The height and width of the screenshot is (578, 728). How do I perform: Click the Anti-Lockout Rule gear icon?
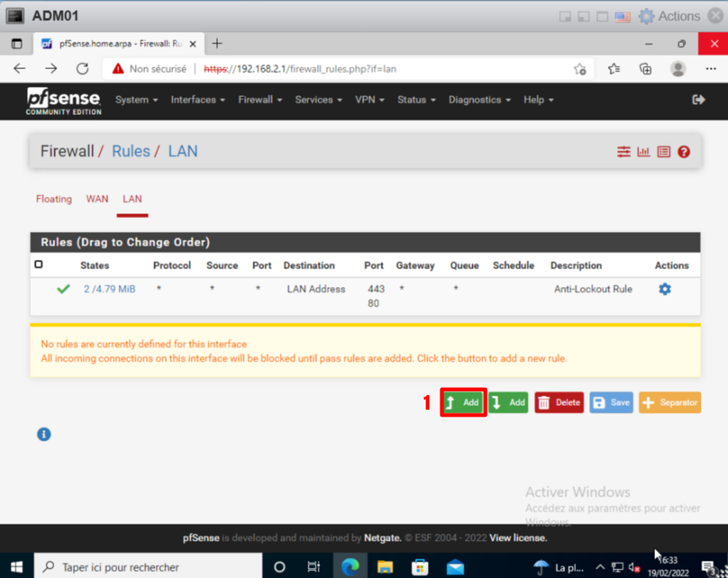[664, 289]
